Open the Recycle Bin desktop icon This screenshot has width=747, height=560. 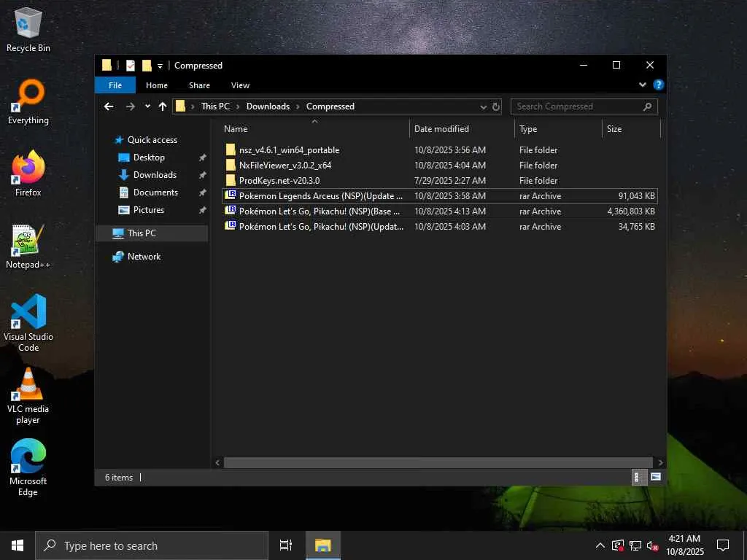click(28, 29)
